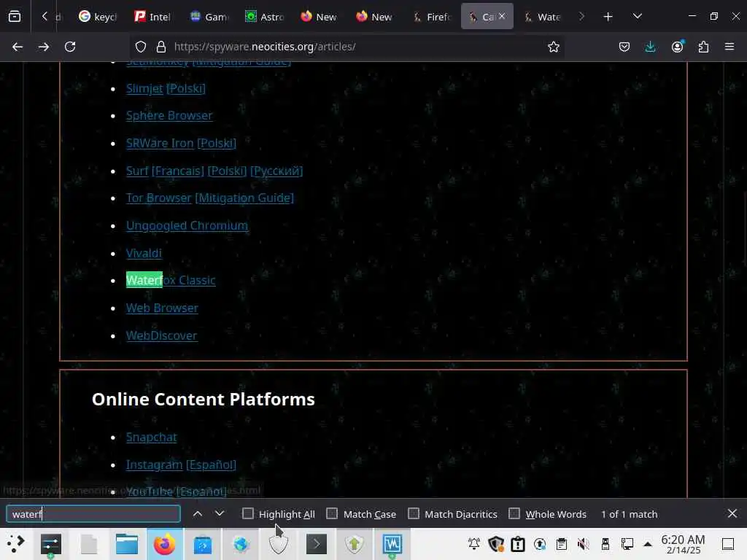Image resolution: width=747 pixels, height=560 pixels.
Task: Toggle Match Case option
Action: tap(332, 513)
